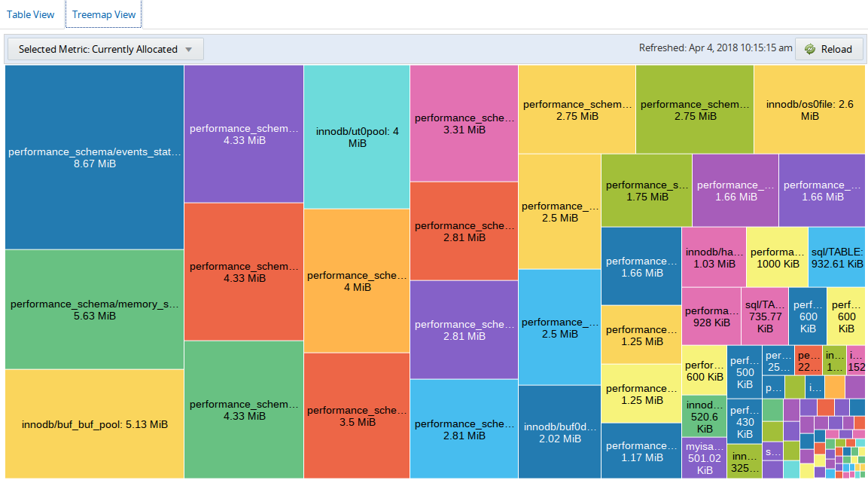
Task: Click the 1.17 MiB performance block
Action: [x=641, y=451]
